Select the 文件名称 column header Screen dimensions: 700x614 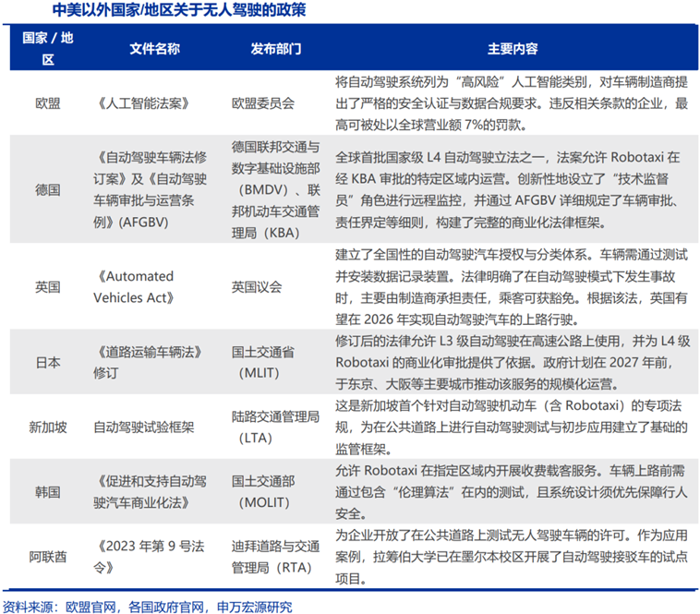click(x=154, y=48)
